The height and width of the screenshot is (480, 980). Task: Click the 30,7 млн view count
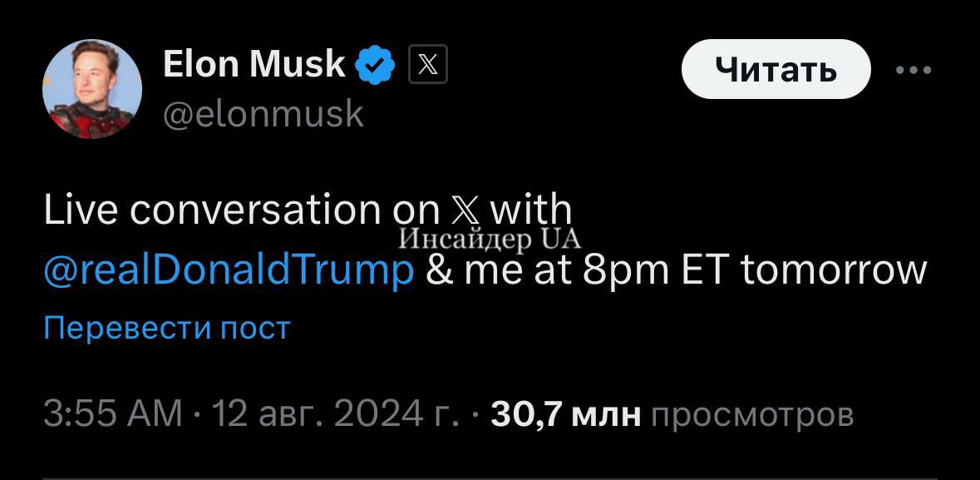tap(566, 413)
